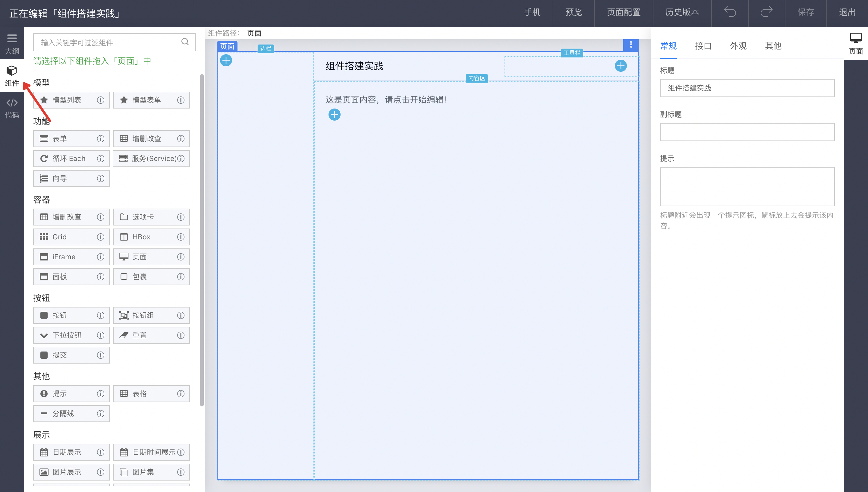Show info for the 下拉按钮 component

pyautogui.click(x=101, y=335)
